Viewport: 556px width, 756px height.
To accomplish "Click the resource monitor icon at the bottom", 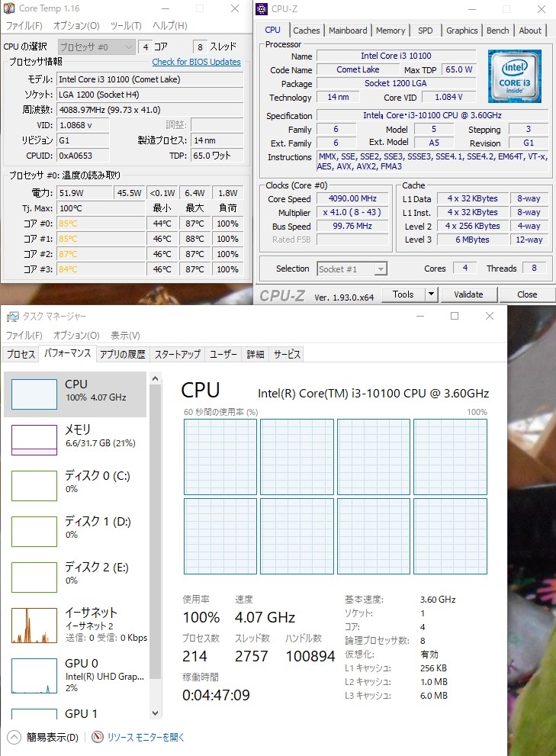I will 98,737.
